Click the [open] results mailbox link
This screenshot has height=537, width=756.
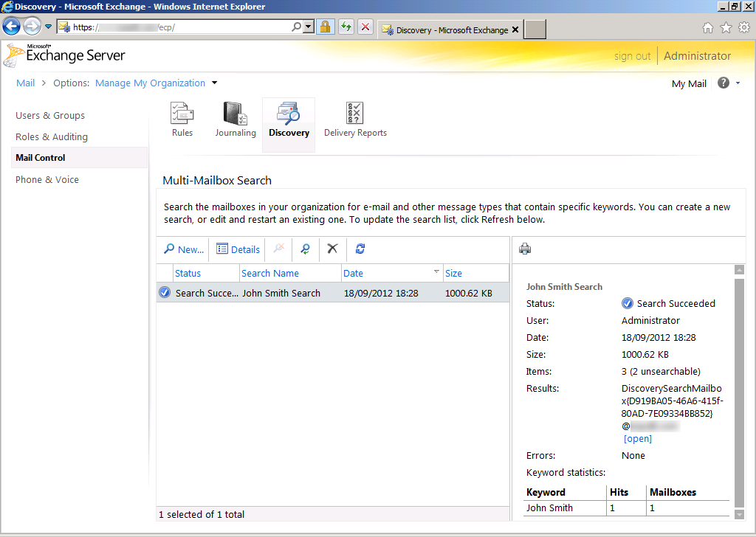637,439
